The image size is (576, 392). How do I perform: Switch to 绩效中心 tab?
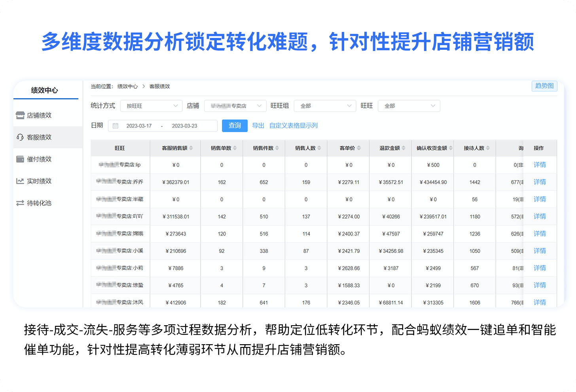pyautogui.click(x=45, y=90)
